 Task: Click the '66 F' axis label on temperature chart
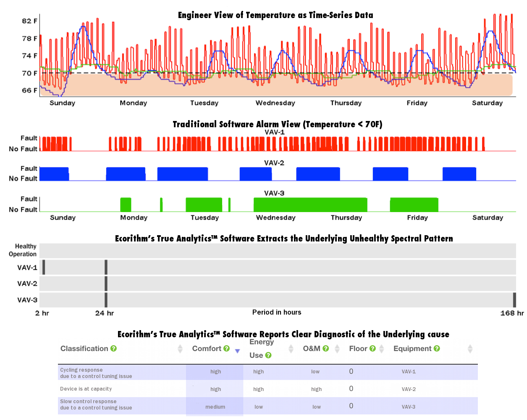[29, 90]
